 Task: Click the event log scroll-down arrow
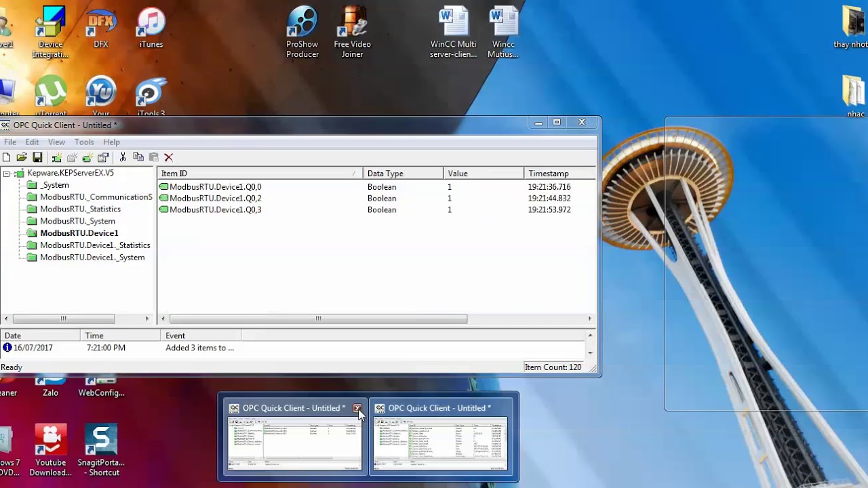click(x=591, y=352)
